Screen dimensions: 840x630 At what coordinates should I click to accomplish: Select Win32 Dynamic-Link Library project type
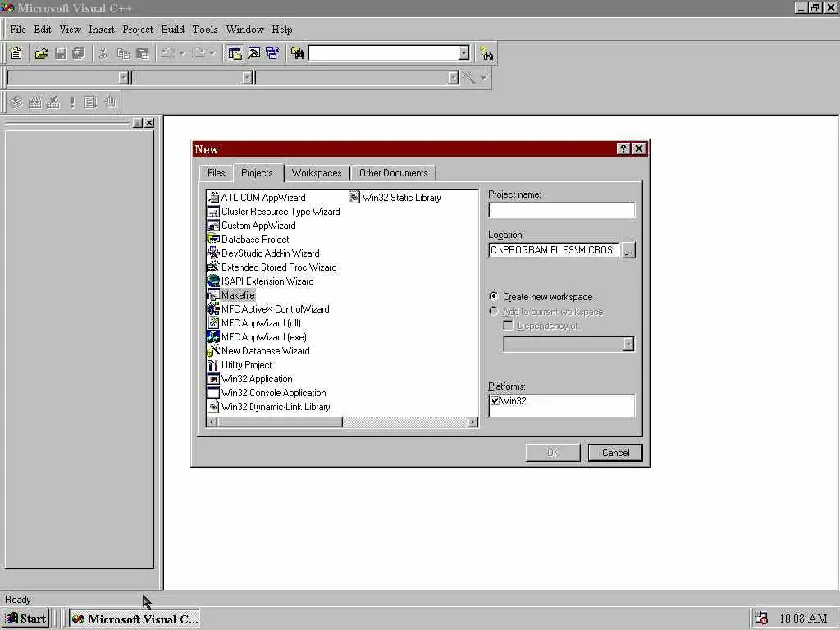point(268,407)
